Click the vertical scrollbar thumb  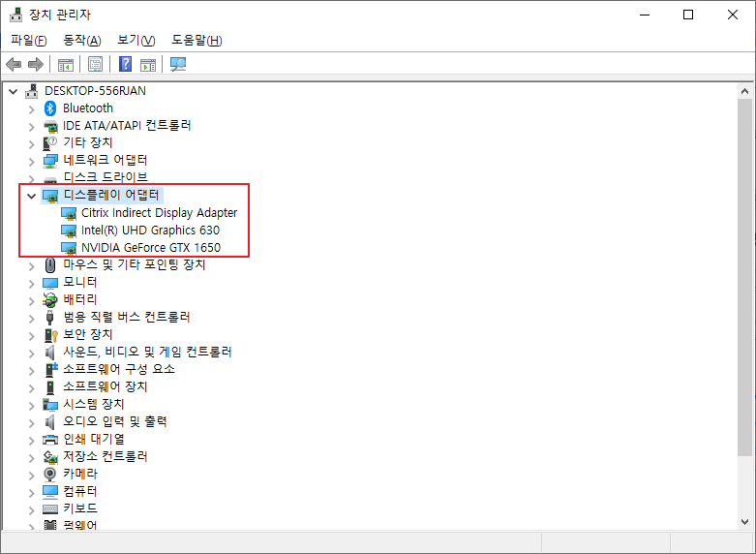745,277
